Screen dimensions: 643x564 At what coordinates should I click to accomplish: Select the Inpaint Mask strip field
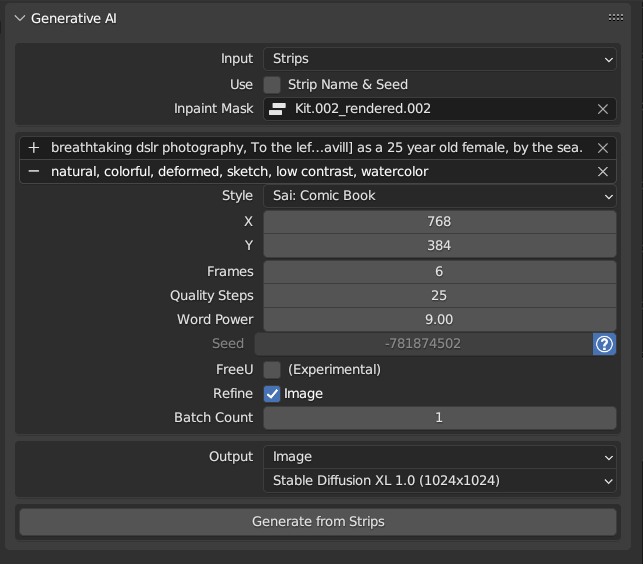(x=440, y=109)
